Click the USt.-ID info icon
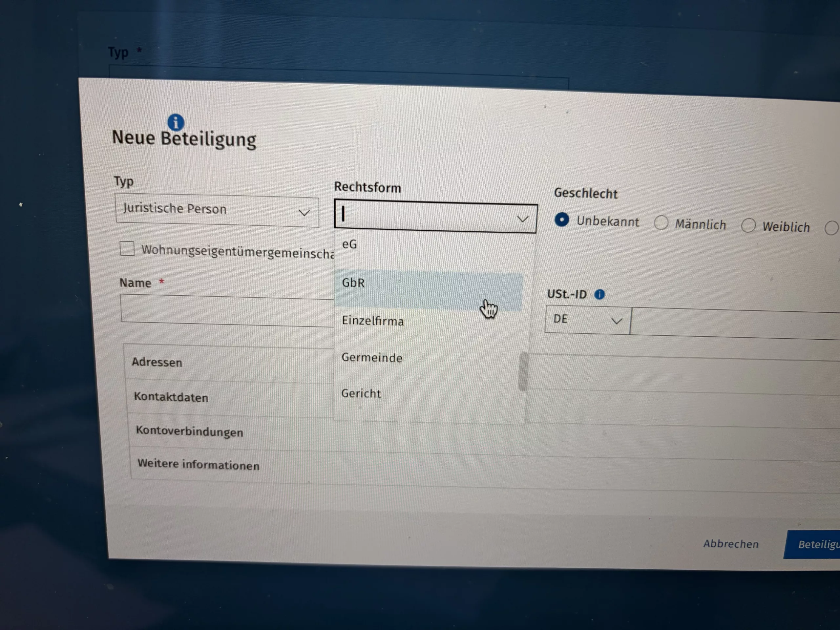 [x=599, y=294]
